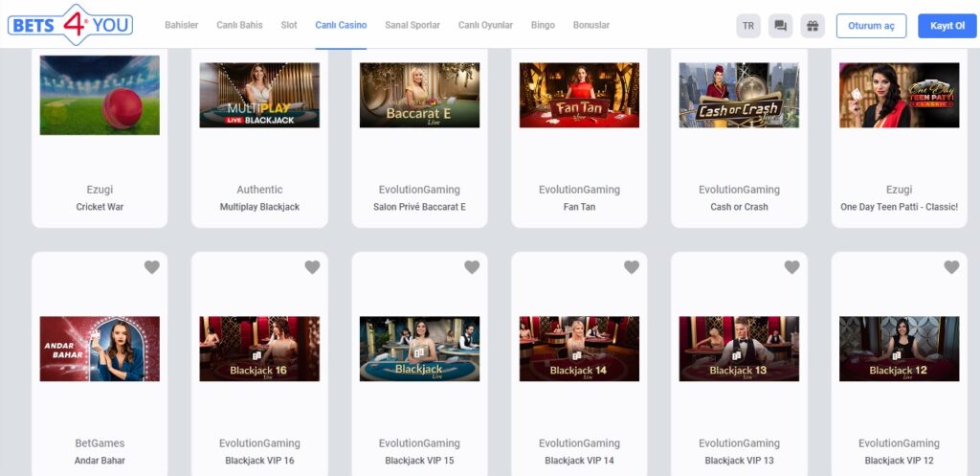This screenshot has width=980, height=476.
Task: Switch to the Slot tab
Action: tap(289, 25)
